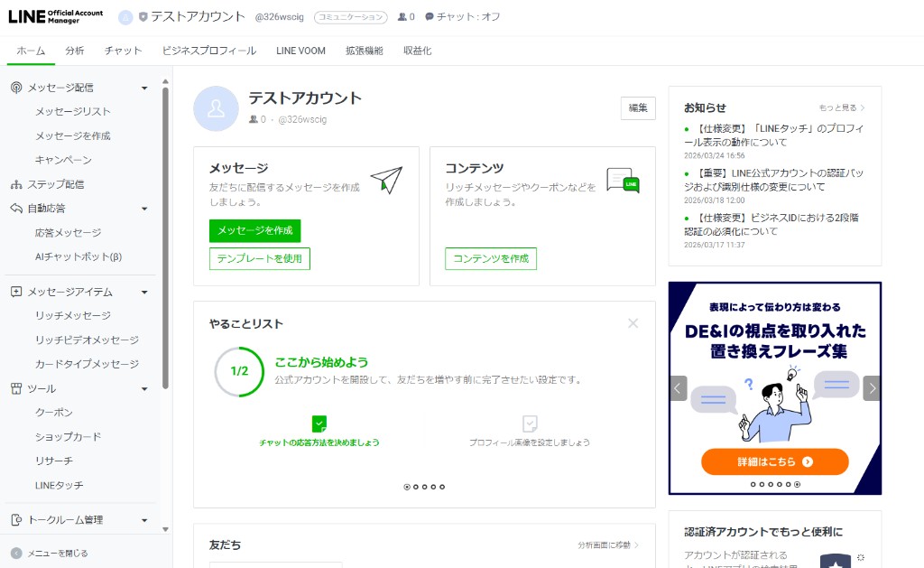Click the account profile avatar placeholder
This screenshot has width=924, height=568.
(217, 108)
